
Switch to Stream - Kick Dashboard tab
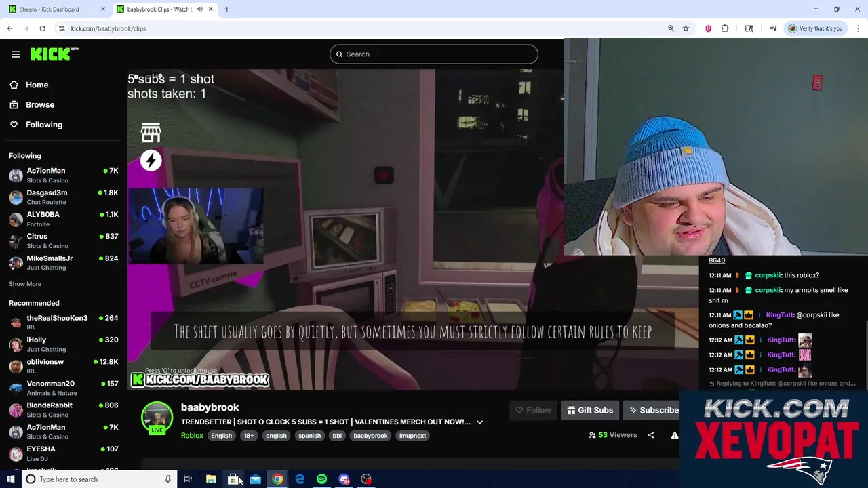click(x=56, y=9)
